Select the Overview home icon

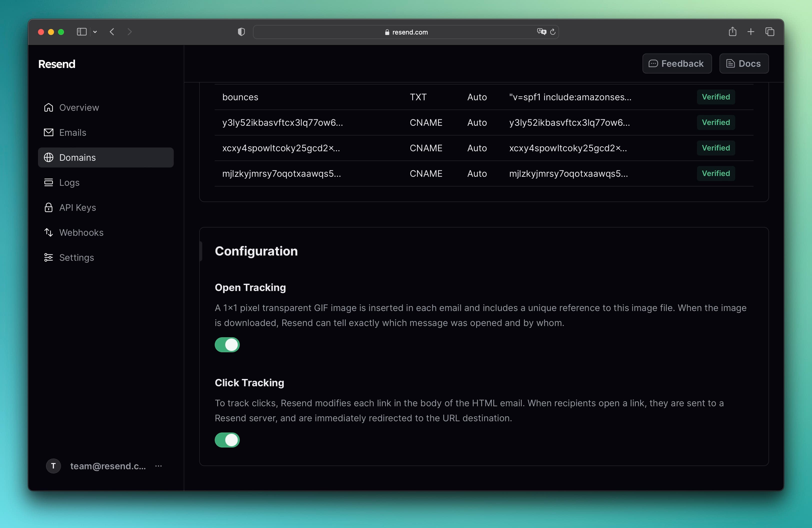click(48, 107)
